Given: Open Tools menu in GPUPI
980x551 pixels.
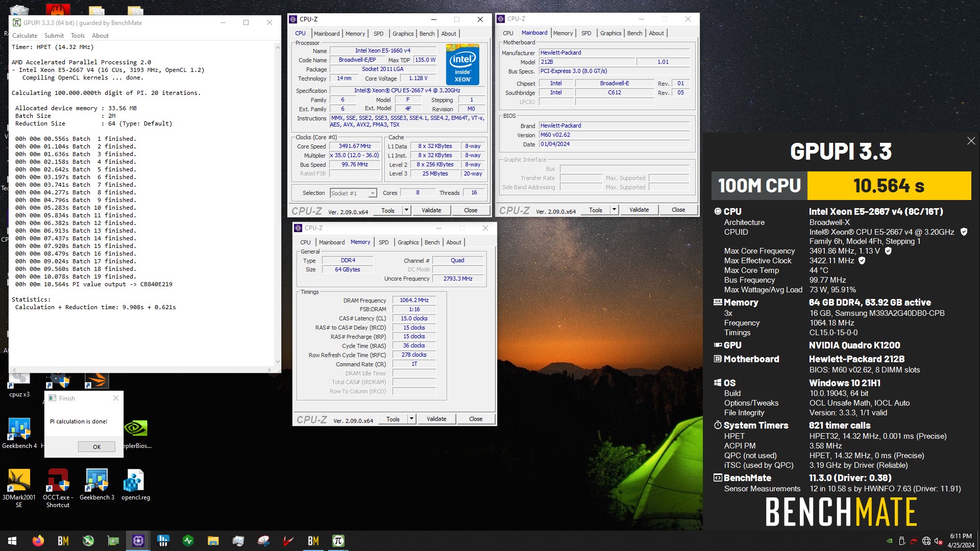Looking at the screenshot, I should pos(78,36).
